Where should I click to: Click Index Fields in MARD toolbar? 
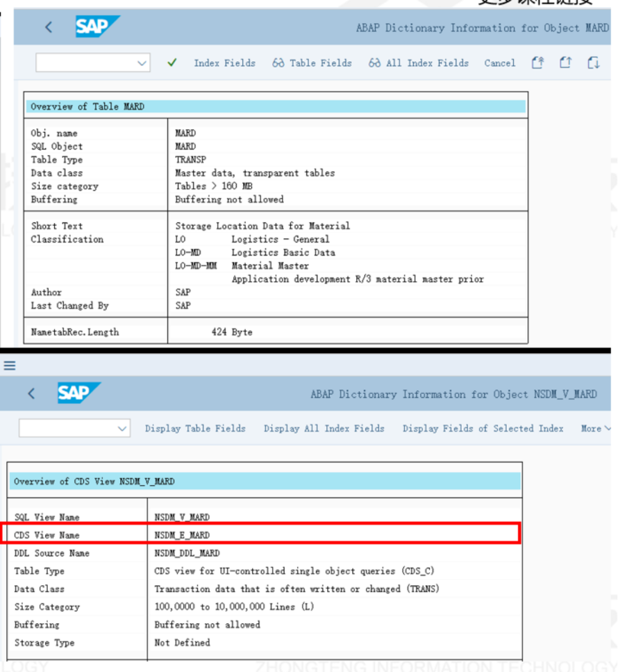pos(224,63)
